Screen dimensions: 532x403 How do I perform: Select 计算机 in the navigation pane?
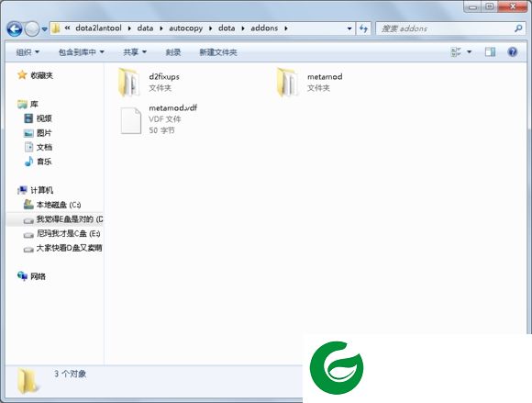[41, 190]
